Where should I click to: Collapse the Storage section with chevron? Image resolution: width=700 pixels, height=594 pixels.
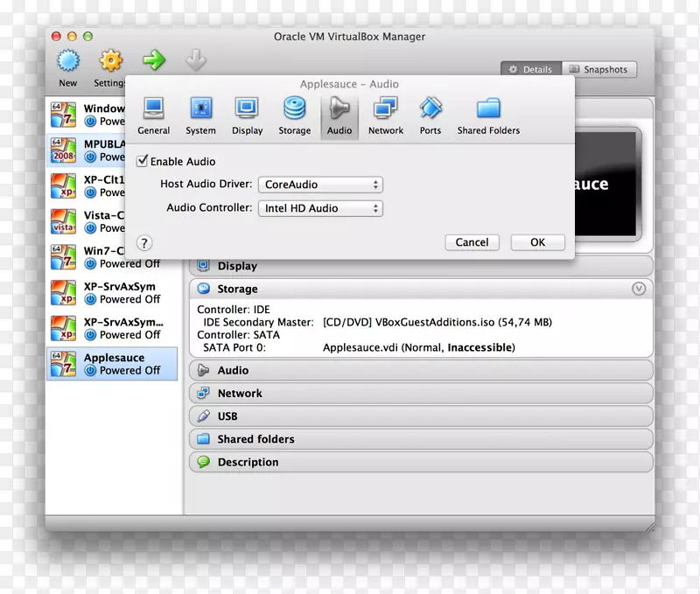[x=639, y=289]
